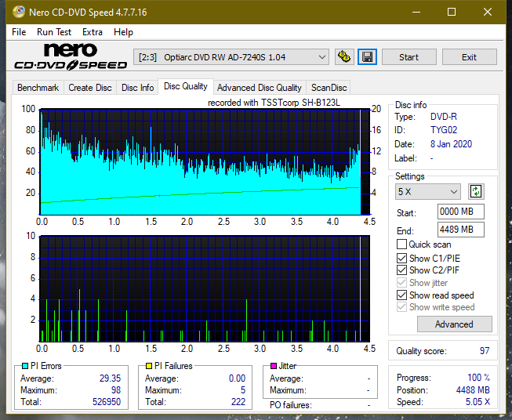Open the Help menu

pos(123,32)
